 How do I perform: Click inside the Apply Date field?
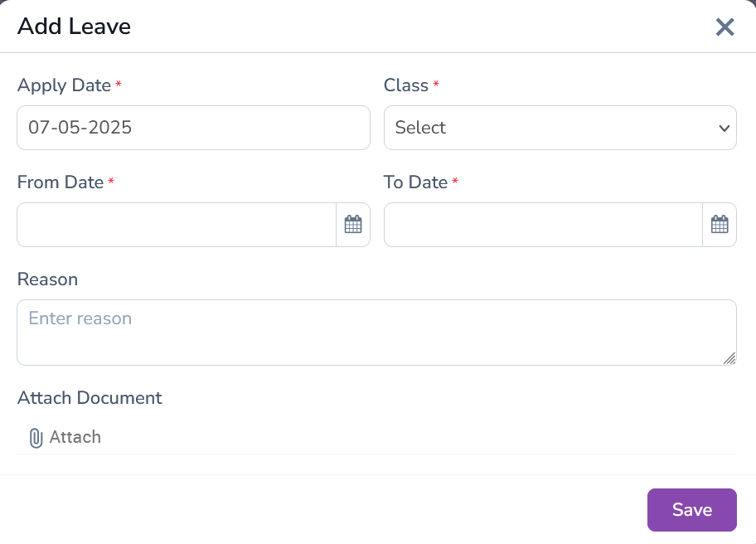click(193, 128)
